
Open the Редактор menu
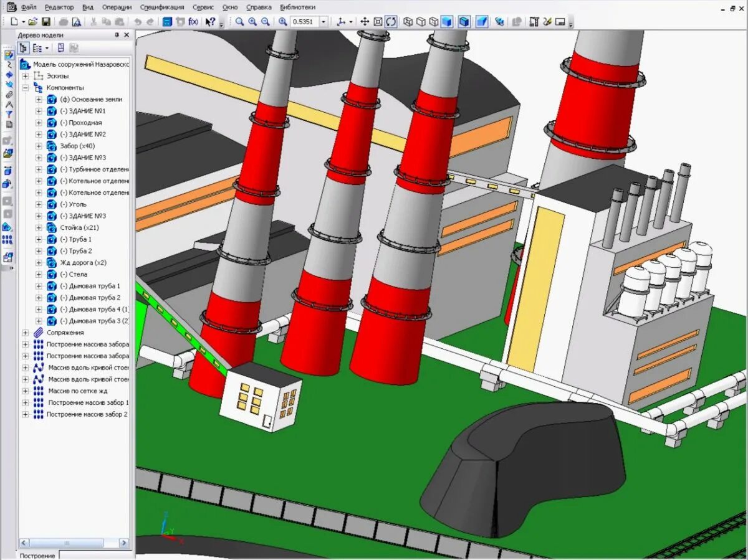[59, 7]
